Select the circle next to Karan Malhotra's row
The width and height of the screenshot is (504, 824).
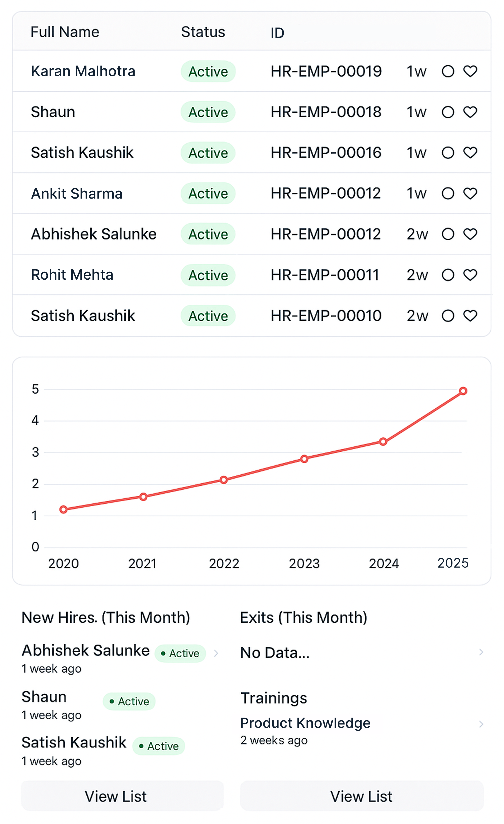448,71
